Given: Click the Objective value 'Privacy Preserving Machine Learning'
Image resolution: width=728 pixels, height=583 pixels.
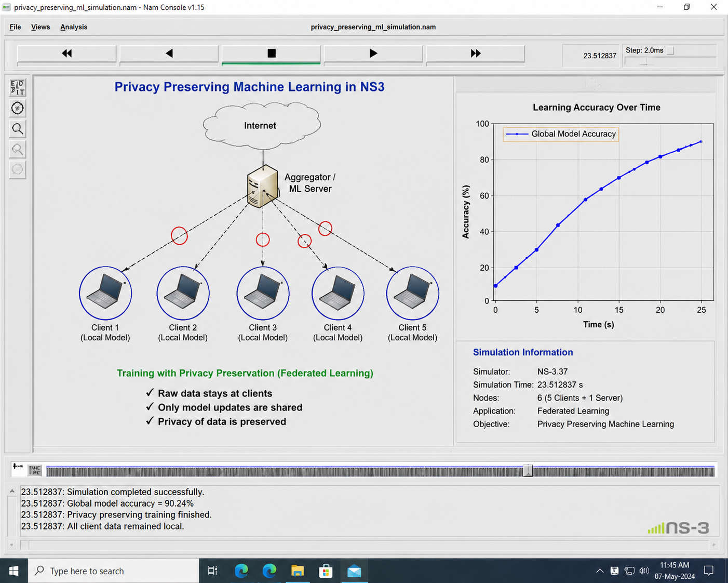Looking at the screenshot, I should 605,424.
